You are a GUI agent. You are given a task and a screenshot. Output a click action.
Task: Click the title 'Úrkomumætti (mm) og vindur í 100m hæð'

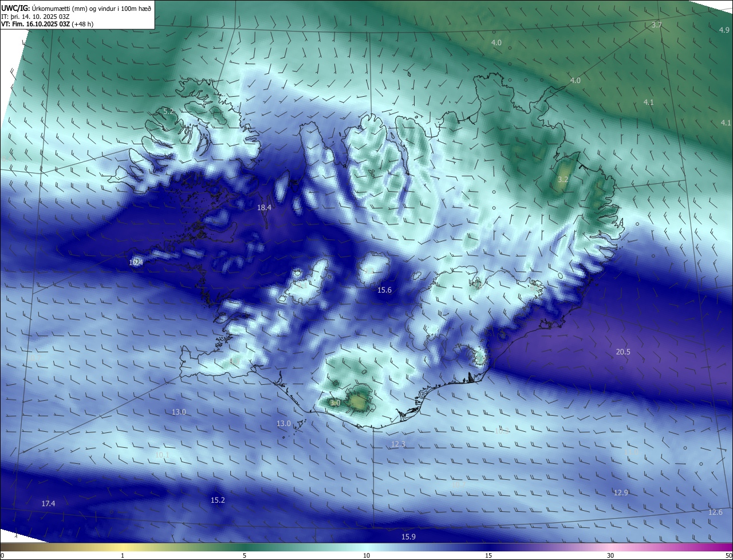[92, 8]
